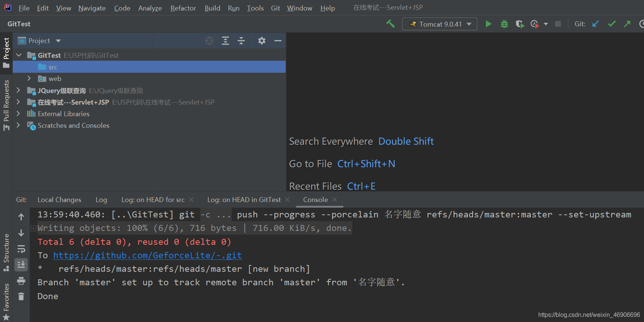This screenshot has width=644, height=322.
Task: Open the Project view selector dropdown
Action: (x=40, y=41)
